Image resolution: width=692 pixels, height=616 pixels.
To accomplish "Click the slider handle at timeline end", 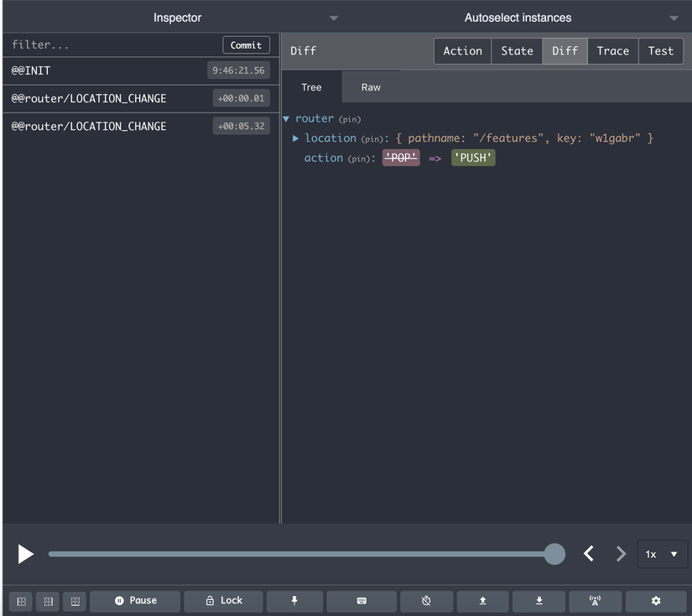I will click(x=554, y=554).
